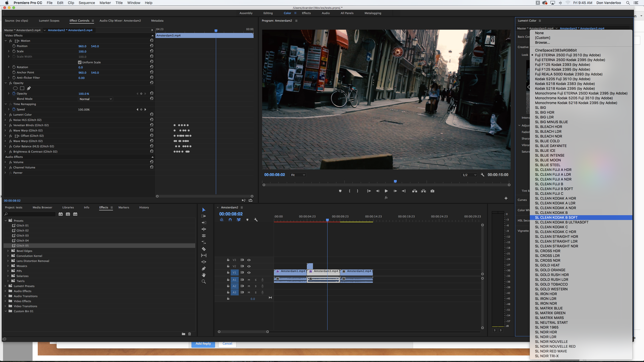Open the Fit zoom level dropdown
This screenshot has height=362, width=644.
pyautogui.click(x=298, y=175)
